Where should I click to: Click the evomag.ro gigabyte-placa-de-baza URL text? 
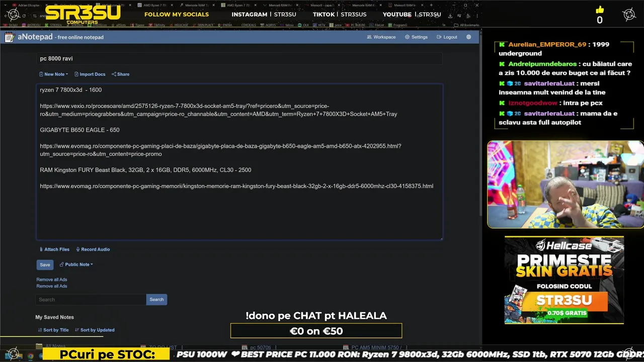click(220, 150)
